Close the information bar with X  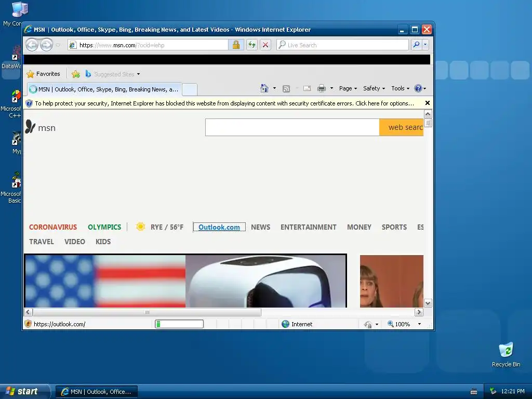tap(428, 103)
